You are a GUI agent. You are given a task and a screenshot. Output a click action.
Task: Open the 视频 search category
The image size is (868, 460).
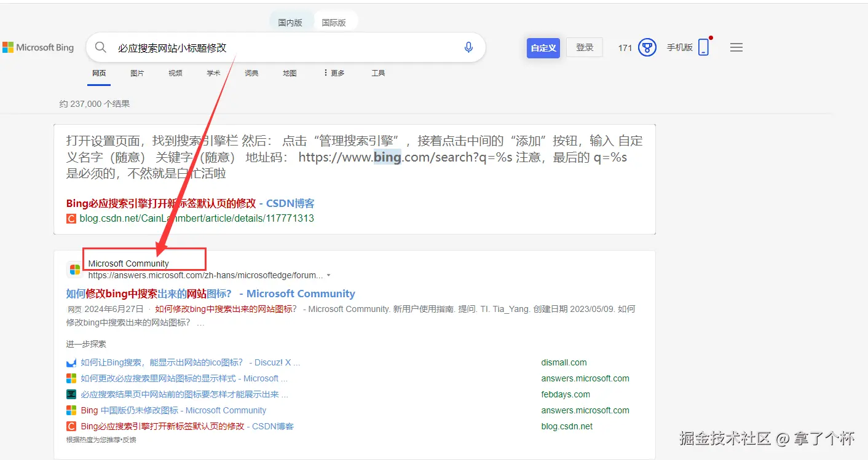(175, 72)
